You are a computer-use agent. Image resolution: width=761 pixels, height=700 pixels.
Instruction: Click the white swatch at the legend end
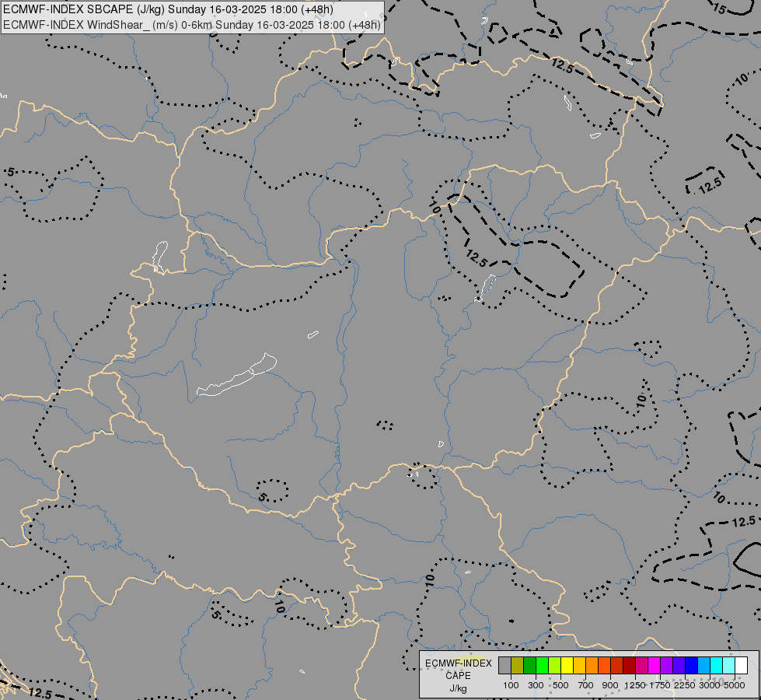[741, 665]
